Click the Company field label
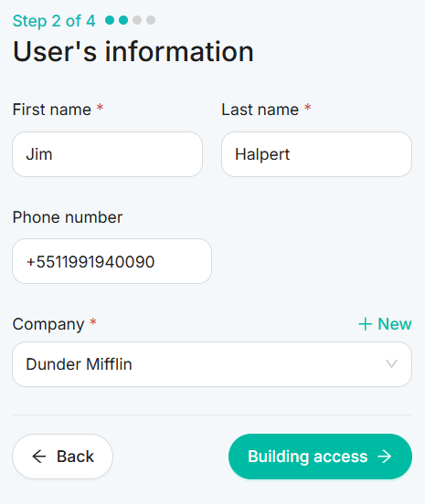This screenshot has width=425, height=504. tap(48, 324)
